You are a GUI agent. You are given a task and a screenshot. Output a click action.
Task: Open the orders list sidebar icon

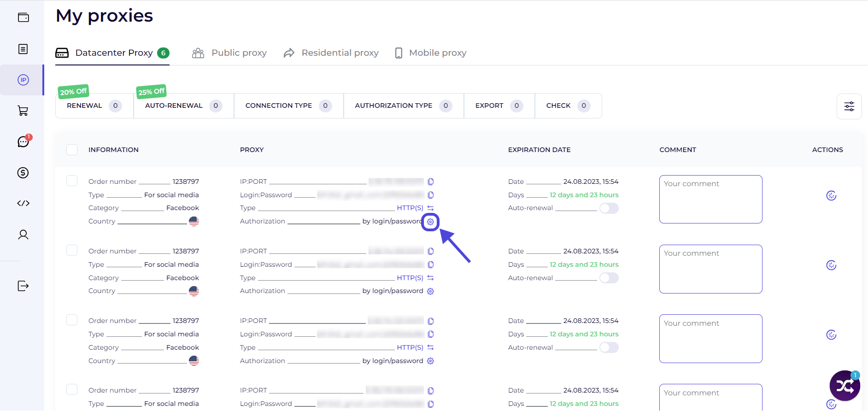23,49
